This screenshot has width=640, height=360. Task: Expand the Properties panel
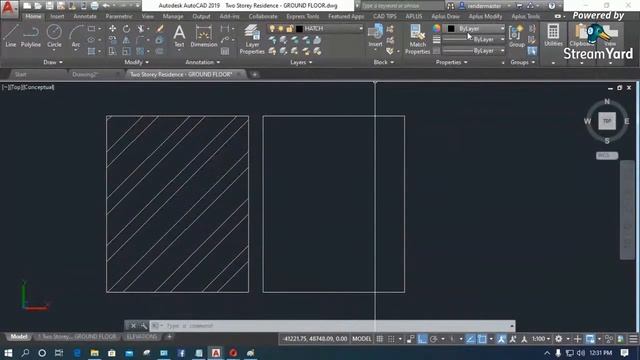coord(451,62)
